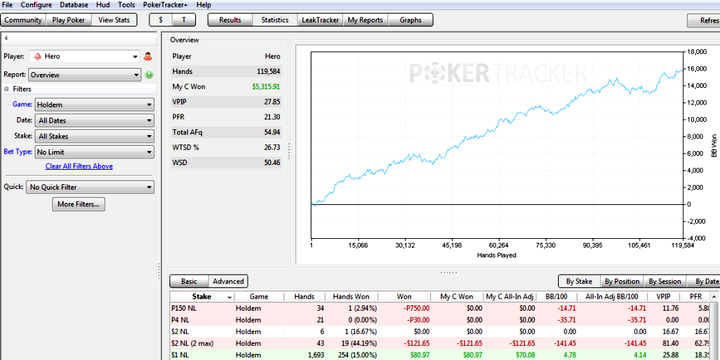Group results By Stake

pos(579,281)
